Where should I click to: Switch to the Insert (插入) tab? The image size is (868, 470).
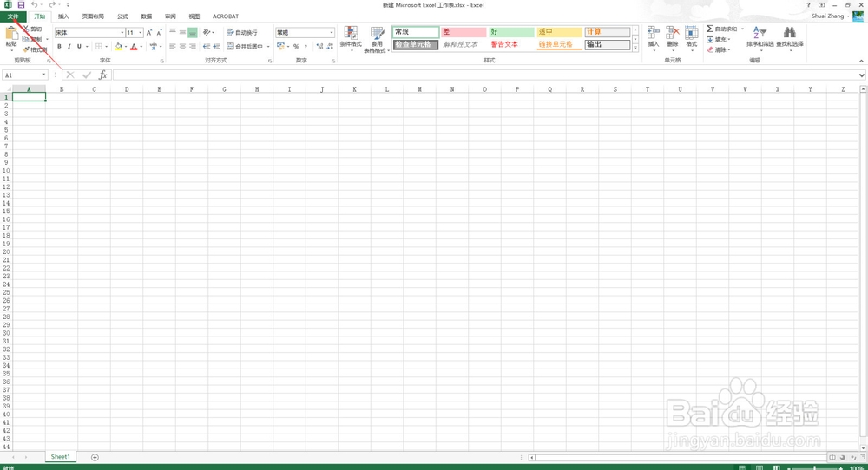point(63,16)
